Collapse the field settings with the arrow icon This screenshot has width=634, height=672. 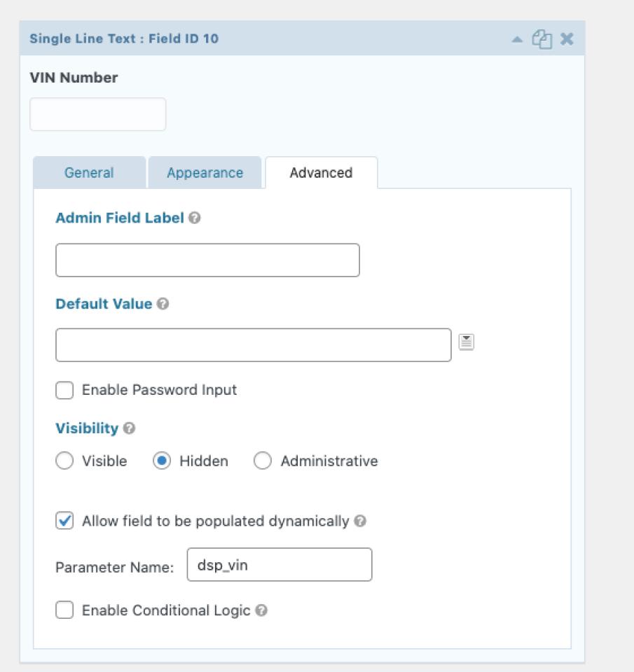point(516,39)
